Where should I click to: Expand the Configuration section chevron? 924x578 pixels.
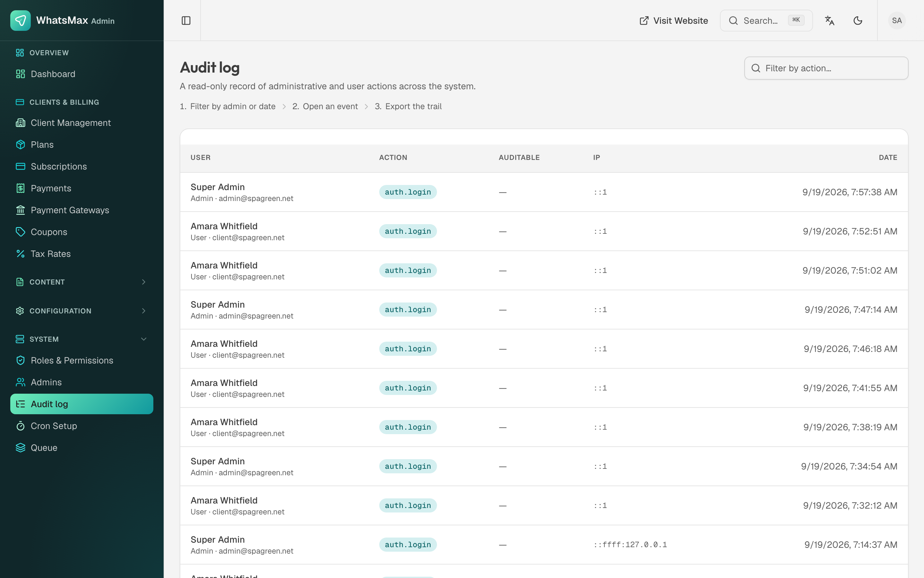(143, 311)
